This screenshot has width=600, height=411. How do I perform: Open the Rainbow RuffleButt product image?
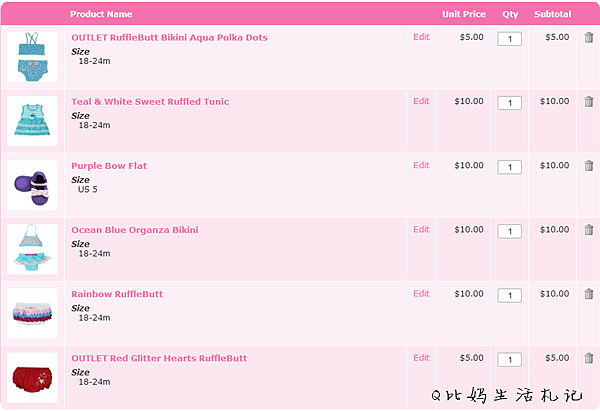click(x=32, y=313)
